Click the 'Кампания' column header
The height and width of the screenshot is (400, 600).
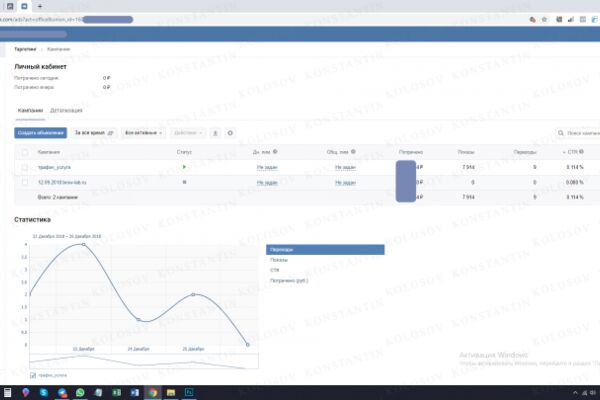tap(49, 152)
